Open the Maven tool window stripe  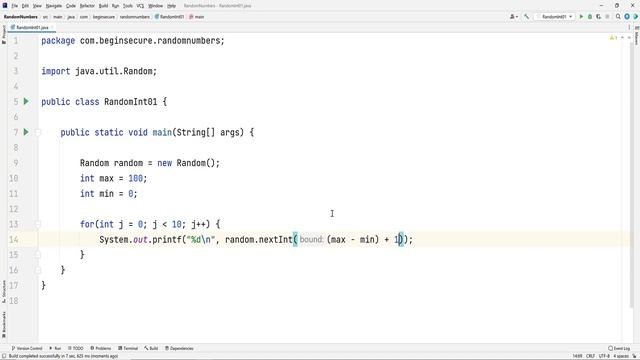pos(636,35)
